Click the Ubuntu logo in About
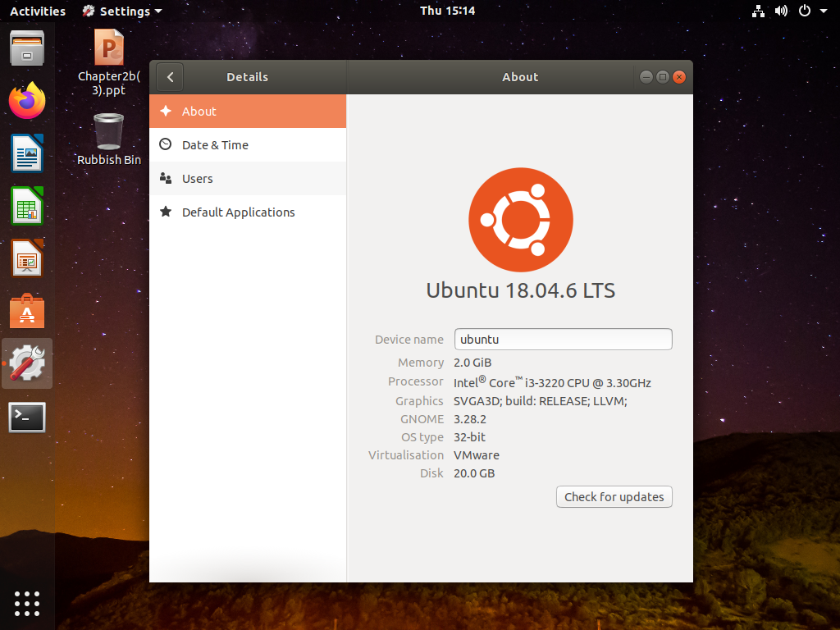The width and height of the screenshot is (840, 630). tap(521, 220)
